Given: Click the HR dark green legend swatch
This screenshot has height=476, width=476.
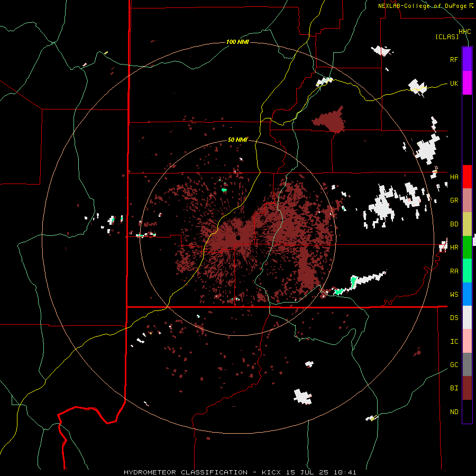Looking at the screenshot, I should [x=467, y=248].
